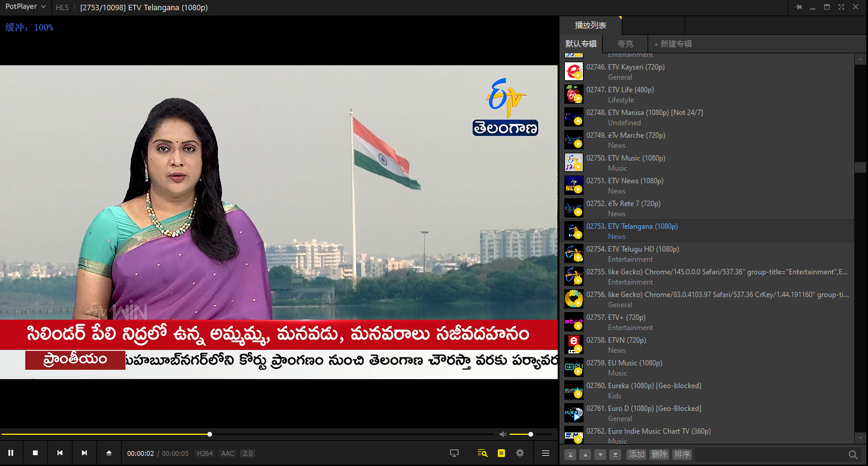Click the H264 video codec badge
Image resolution: width=868 pixels, height=466 pixels.
tap(205, 453)
